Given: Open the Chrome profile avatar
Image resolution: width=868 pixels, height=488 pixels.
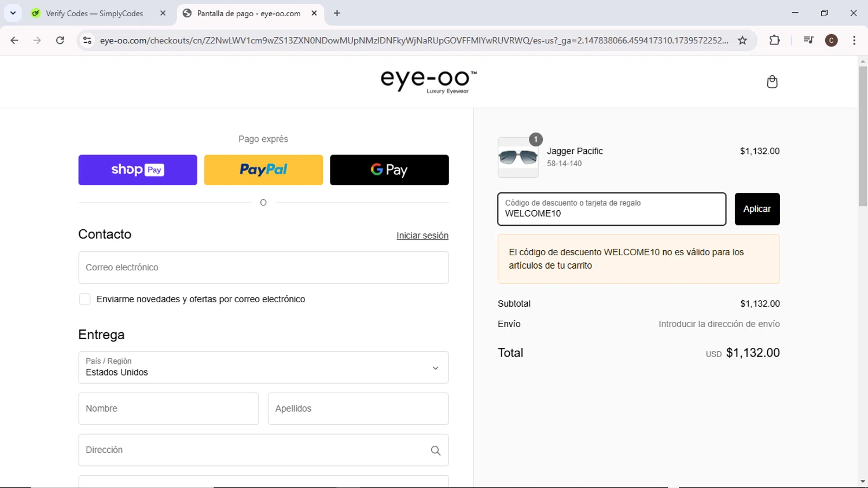Looking at the screenshot, I should [x=832, y=41].
